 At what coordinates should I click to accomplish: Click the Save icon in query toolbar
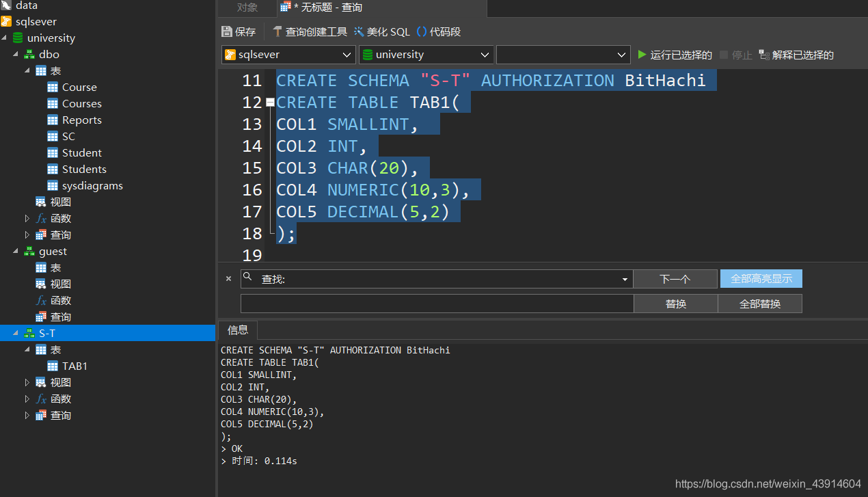tap(227, 31)
